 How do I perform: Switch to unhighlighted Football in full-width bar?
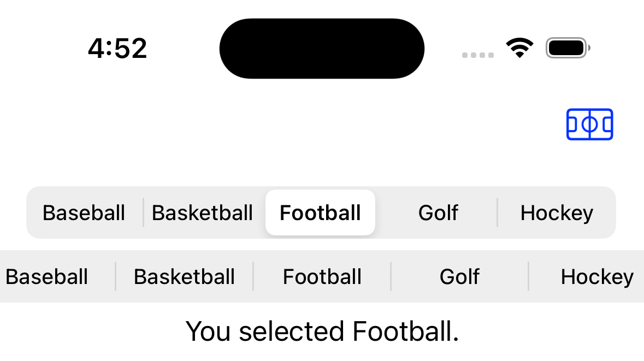click(x=322, y=276)
